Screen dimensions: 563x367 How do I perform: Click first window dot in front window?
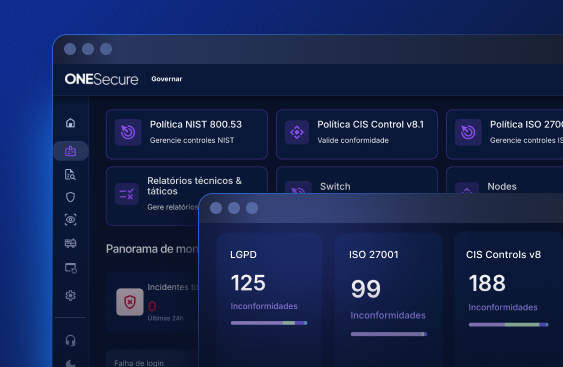click(216, 208)
